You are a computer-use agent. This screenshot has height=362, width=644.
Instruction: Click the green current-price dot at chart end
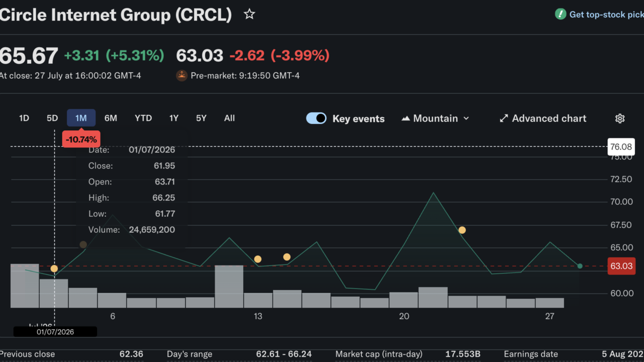[x=580, y=266]
